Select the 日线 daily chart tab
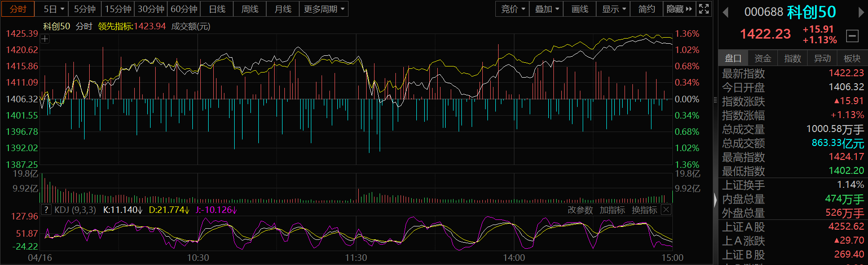The height and width of the screenshot is (265, 868). [x=217, y=9]
